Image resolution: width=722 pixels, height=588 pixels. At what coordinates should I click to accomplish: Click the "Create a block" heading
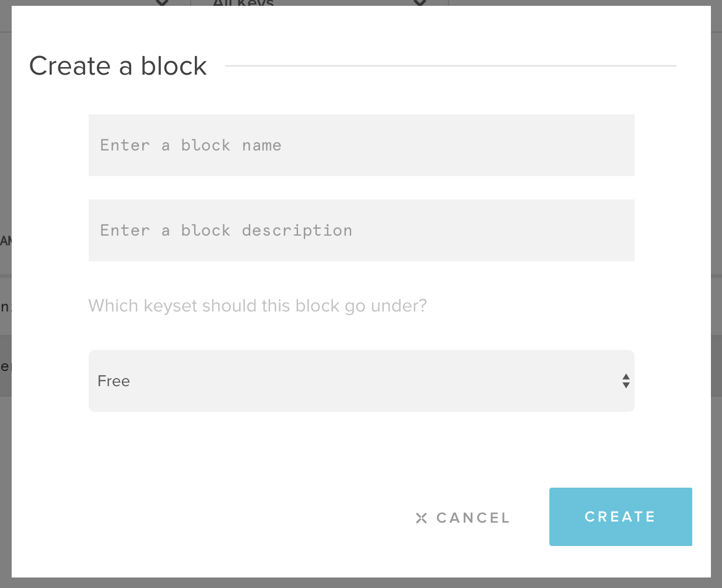coord(118,66)
